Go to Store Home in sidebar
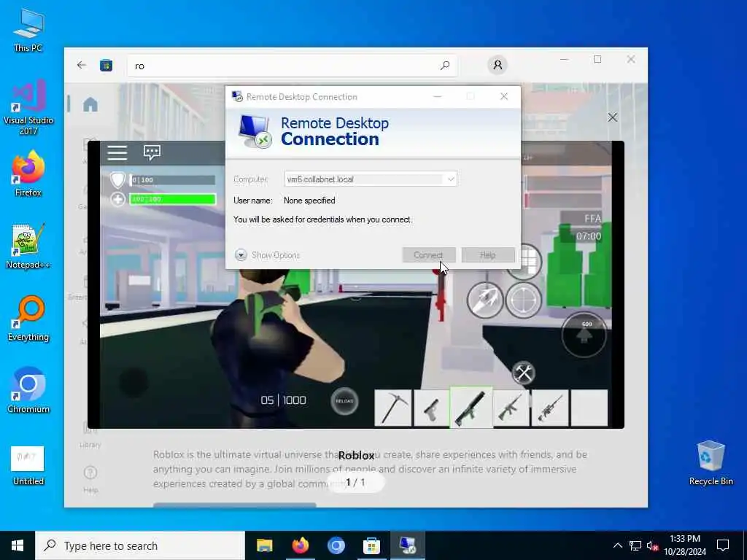This screenshot has height=560, width=747. pos(90,104)
